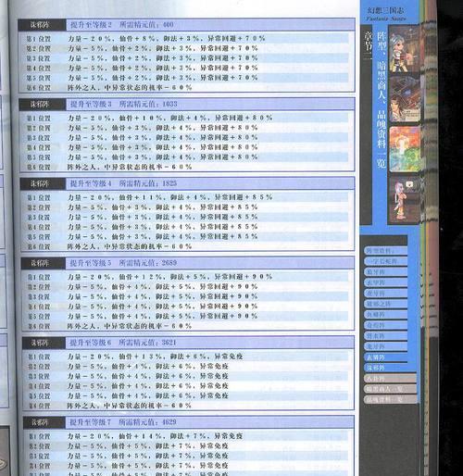Click the 幻想三国志 title at top right

(x=385, y=10)
